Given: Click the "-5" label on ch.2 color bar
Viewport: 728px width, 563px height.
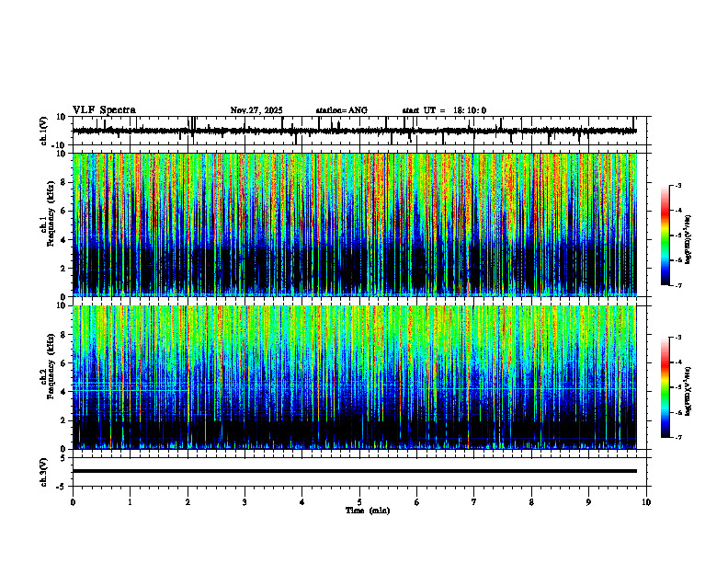Looking at the screenshot, I should click(678, 387).
